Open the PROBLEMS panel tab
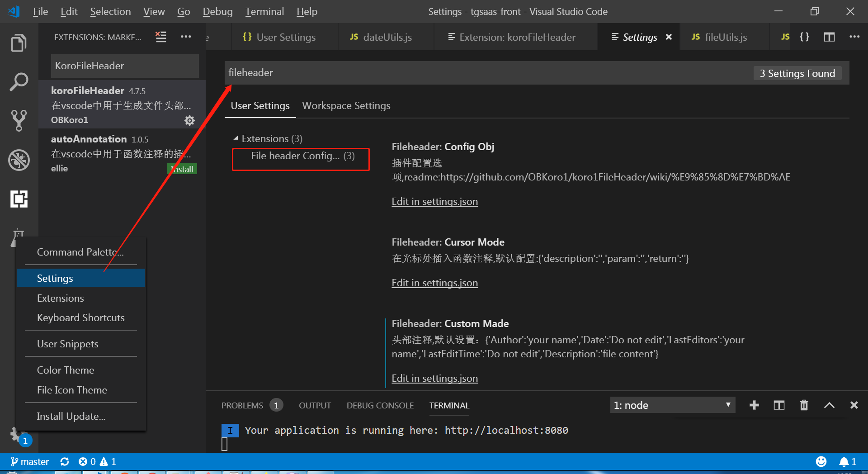 (251, 405)
